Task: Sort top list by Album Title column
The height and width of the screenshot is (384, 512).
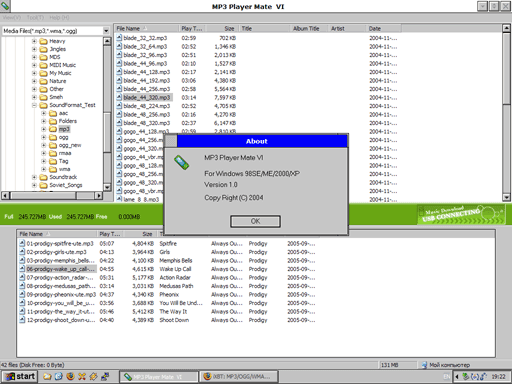Action: pyautogui.click(x=309, y=29)
